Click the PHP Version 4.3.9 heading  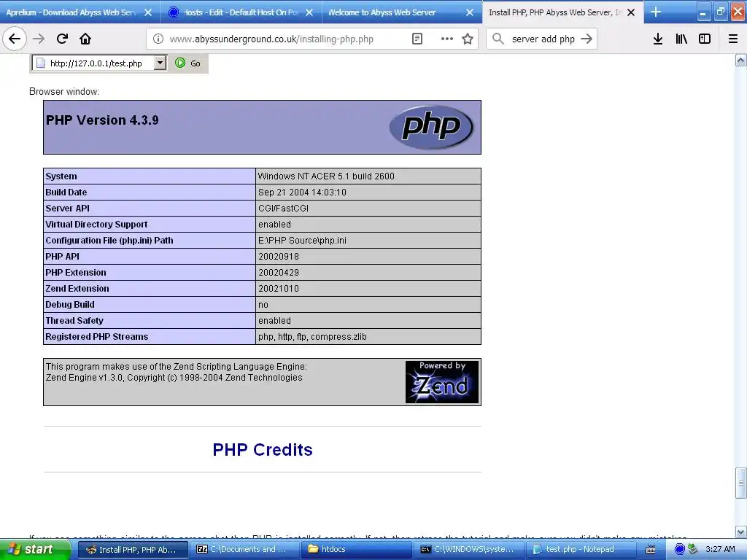pos(102,120)
